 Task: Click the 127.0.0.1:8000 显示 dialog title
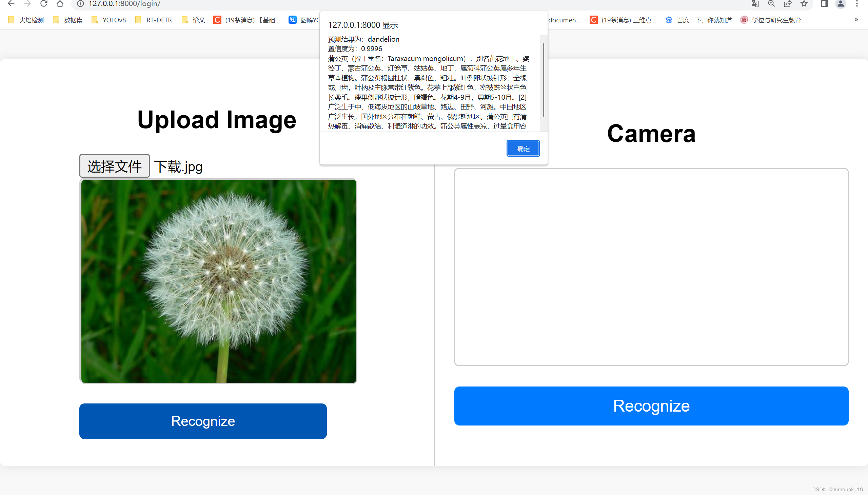point(363,25)
